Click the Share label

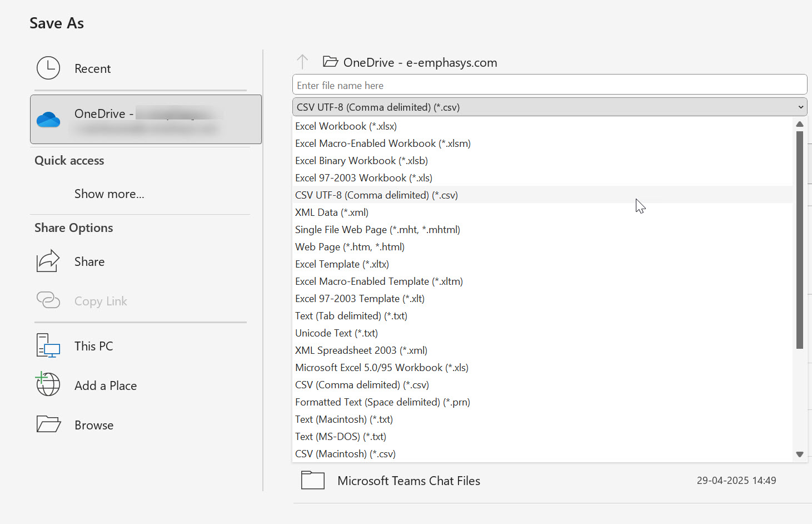89,261
